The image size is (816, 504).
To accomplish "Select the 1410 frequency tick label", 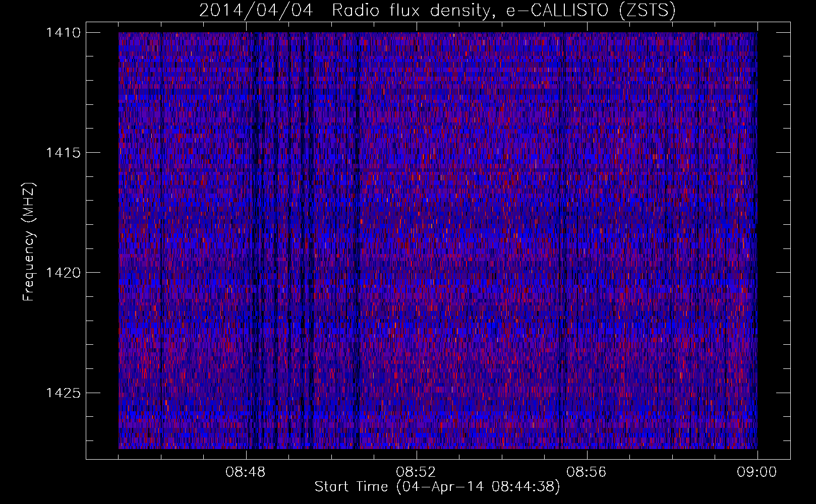I will (63, 33).
